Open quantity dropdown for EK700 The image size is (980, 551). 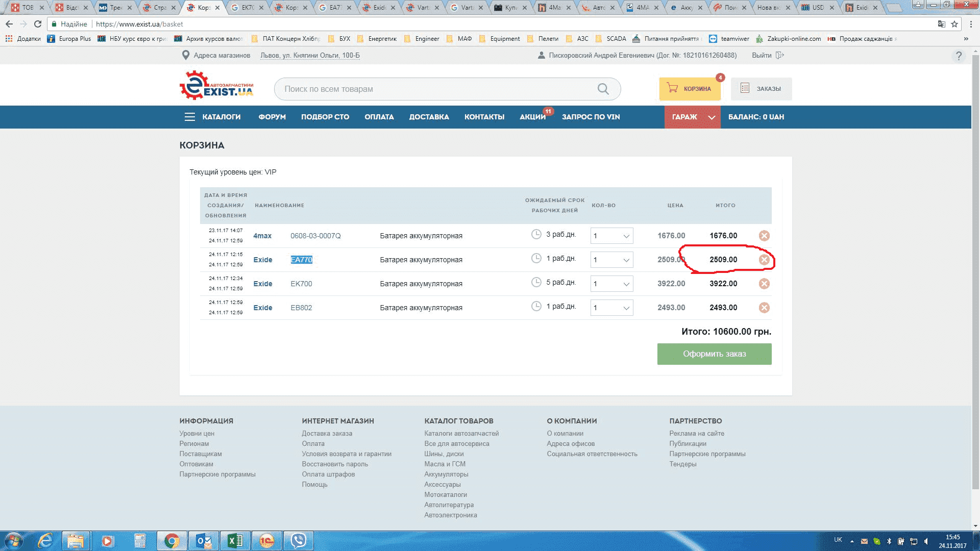point(611,284)
